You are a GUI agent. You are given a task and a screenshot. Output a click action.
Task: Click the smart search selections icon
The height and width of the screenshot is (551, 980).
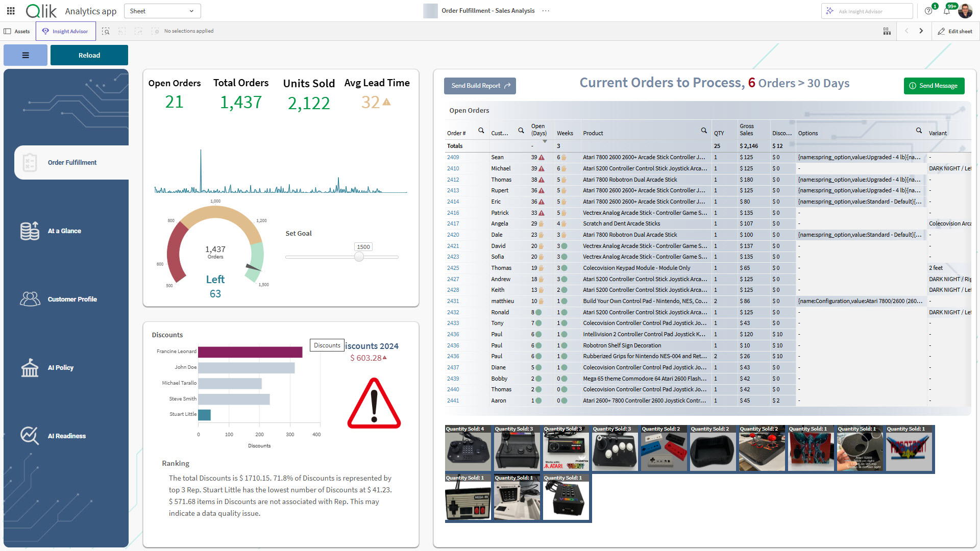pyautogui.click(x=106, y=31)
